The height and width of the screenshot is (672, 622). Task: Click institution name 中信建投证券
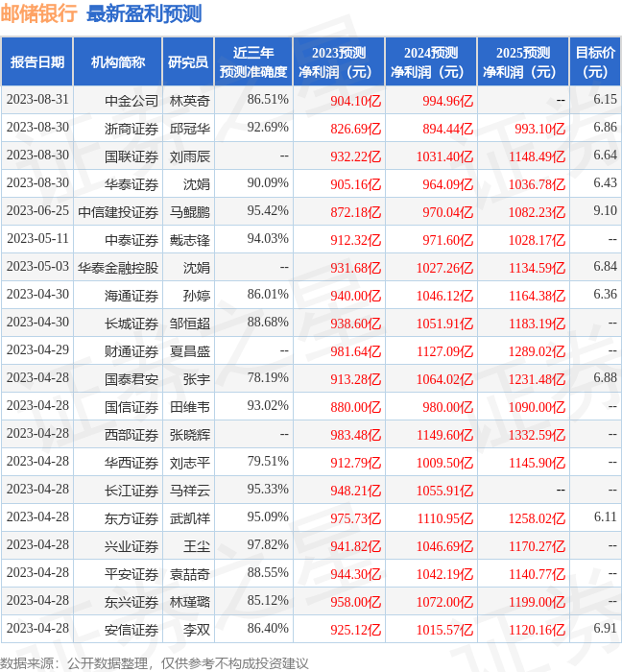(118, 212)
